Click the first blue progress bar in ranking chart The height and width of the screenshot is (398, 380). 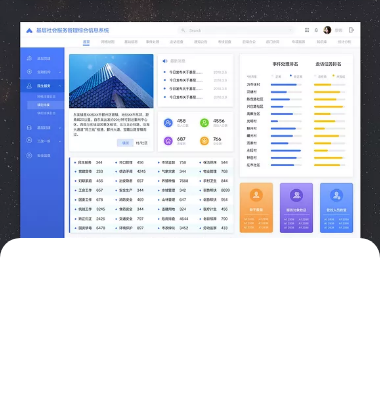[284, 85]
